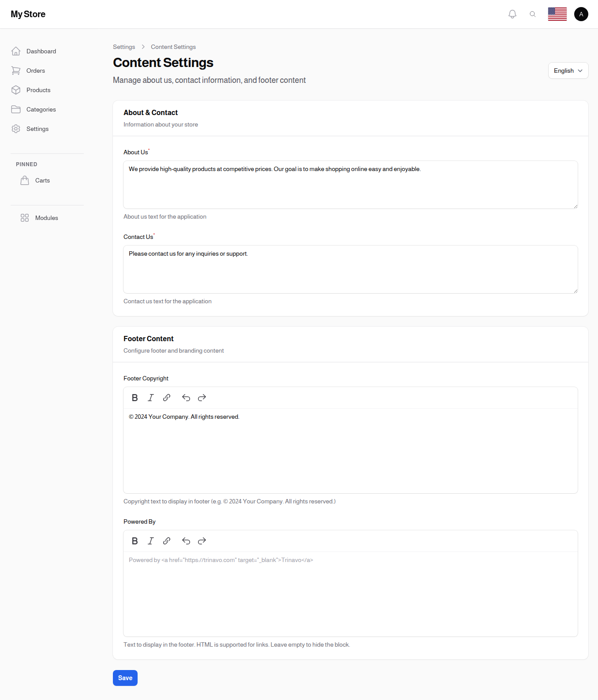Click the Footer Copyright label
The image size is (598, 700).
click(146, 378)
